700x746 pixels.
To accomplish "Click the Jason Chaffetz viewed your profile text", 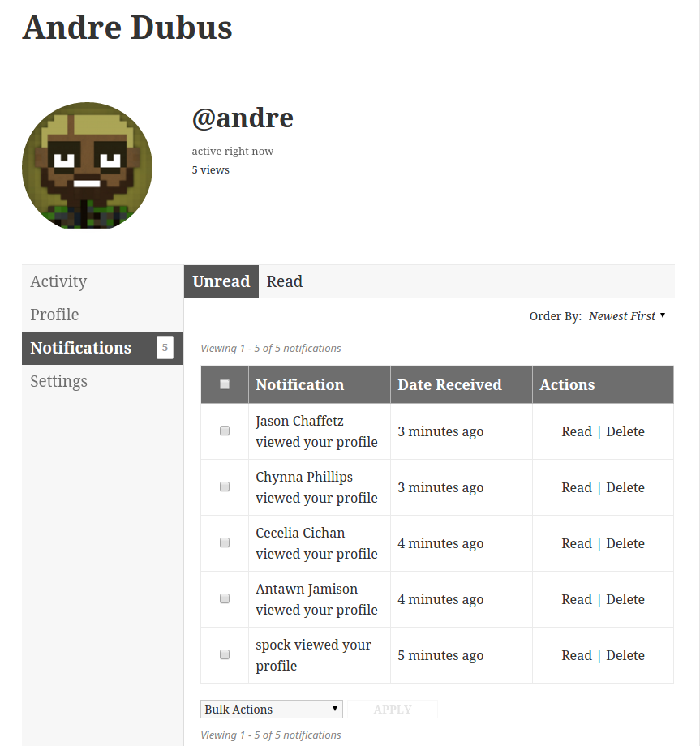I will 316,431.
